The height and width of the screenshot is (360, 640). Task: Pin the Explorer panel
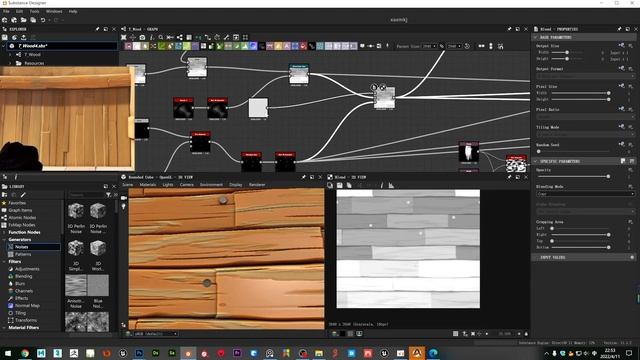[x=97, y=29]
